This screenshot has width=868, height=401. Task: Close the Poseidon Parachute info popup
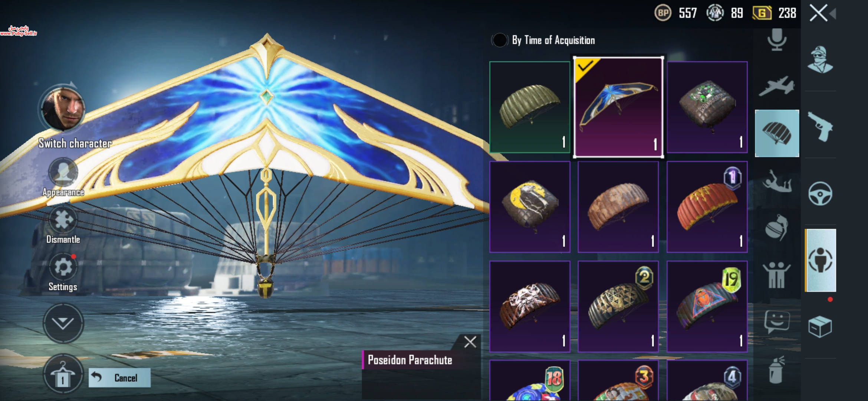(x=470, y=342)
